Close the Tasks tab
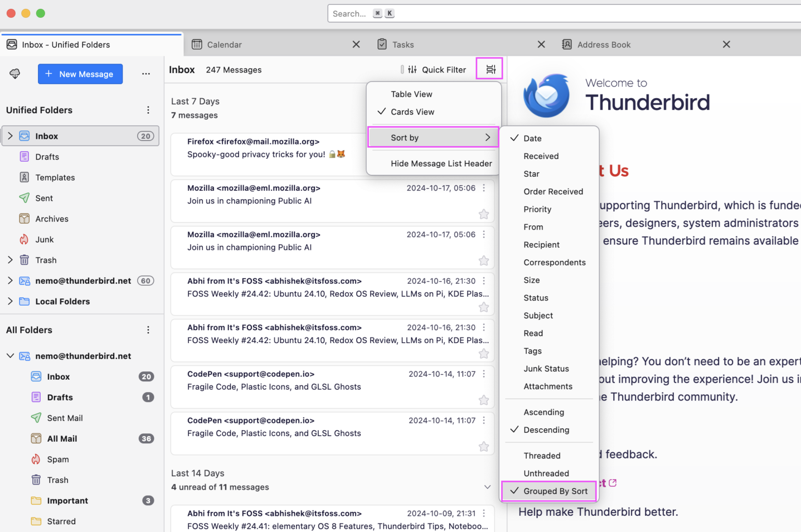The height and width of the screenshot is (532, 801). coord(541,44)
